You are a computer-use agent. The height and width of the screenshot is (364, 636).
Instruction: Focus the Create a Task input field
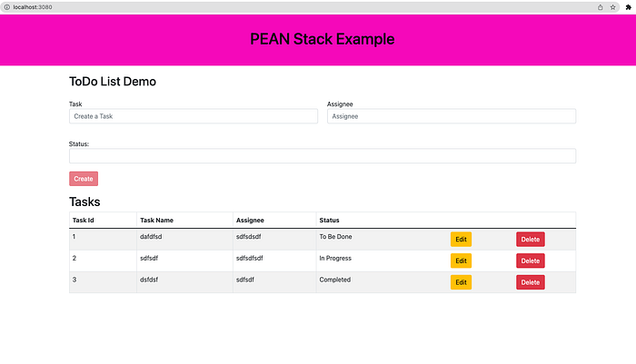point(194,116)
